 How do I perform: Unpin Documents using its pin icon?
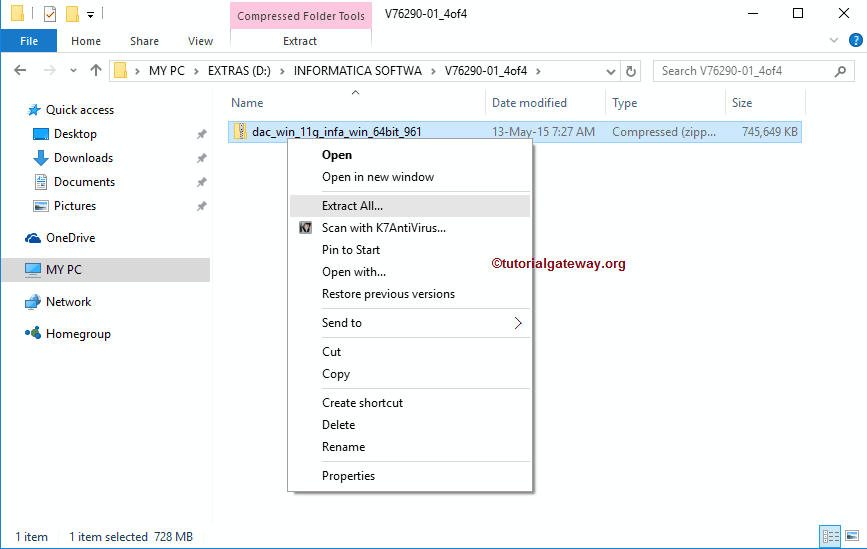202,182
